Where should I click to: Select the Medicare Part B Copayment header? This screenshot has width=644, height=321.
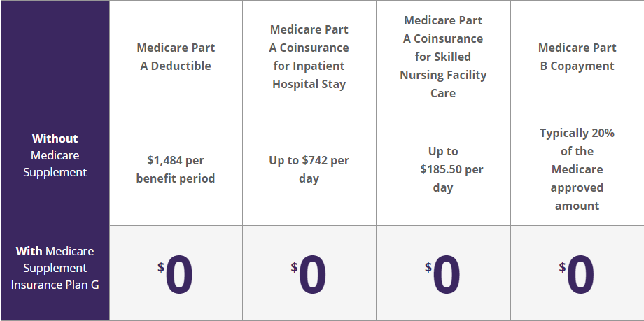[x=577, y=57]
